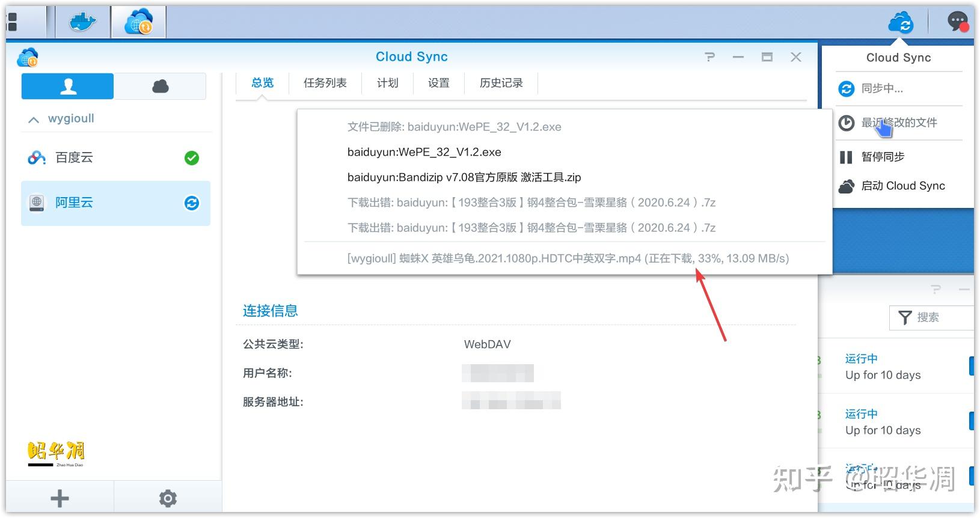Screen dimensions: 980x518
Task: Select baiduyun:WePE_32_V1.2.exe recent file entry
Action: [424, 152]
